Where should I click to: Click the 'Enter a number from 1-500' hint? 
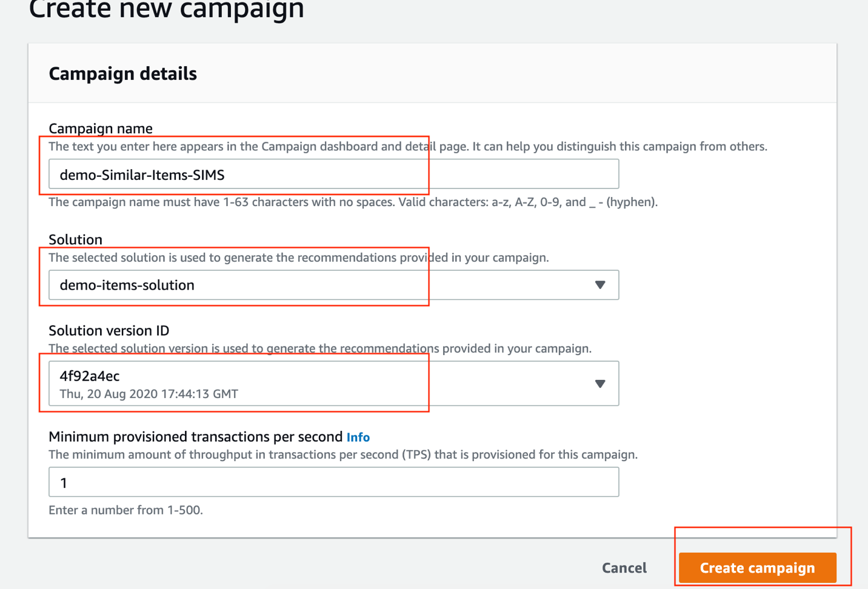[126, 510]
